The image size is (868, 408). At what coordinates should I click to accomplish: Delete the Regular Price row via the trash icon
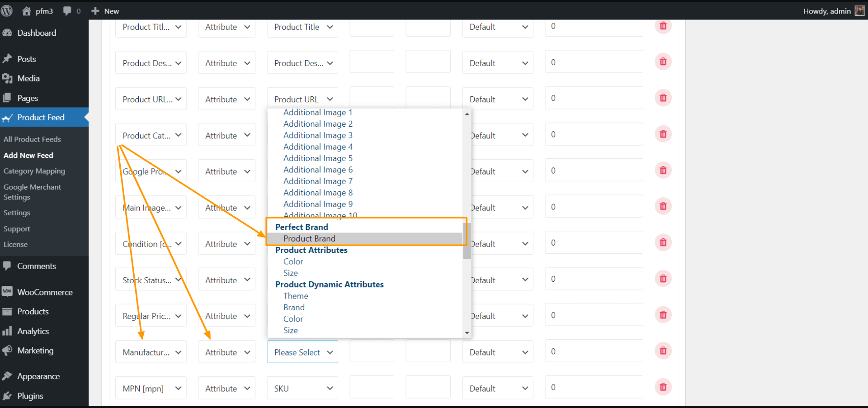(663, 315)
